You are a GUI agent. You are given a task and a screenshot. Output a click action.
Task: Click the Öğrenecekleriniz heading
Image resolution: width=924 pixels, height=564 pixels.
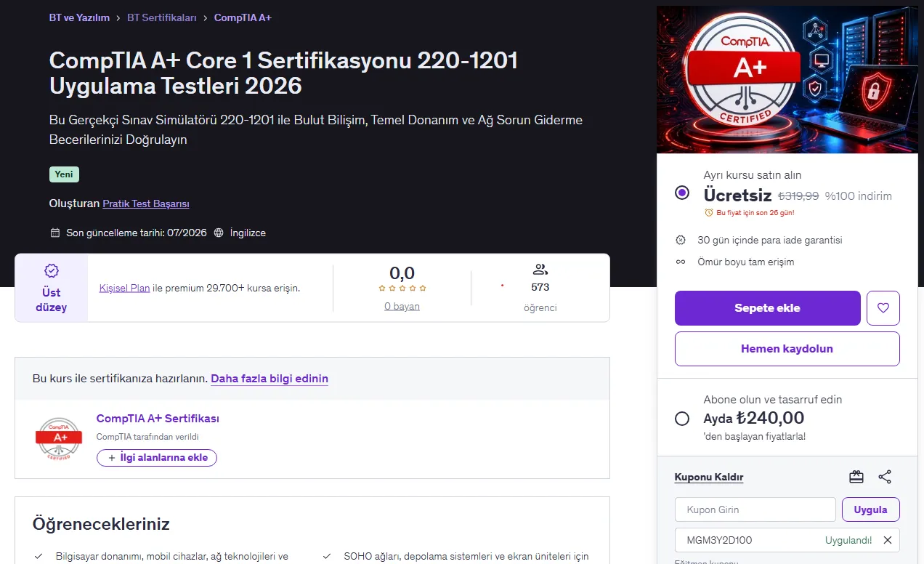point(101,524)
